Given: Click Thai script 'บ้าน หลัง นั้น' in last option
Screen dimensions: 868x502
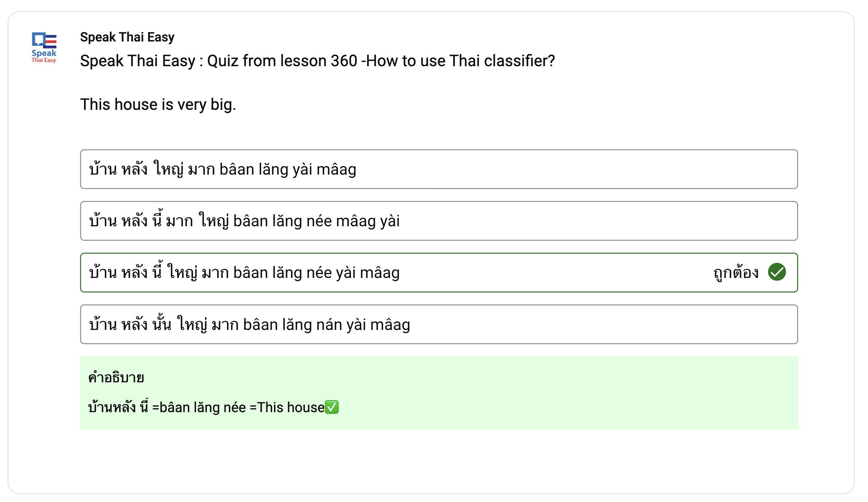Looking at the screenshot, I should 130,324.
